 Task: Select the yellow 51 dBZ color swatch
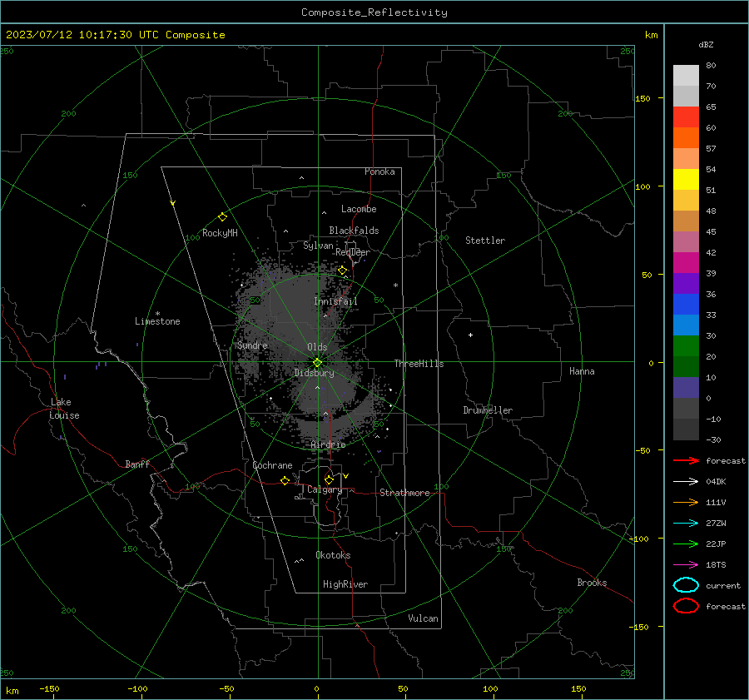686,180
